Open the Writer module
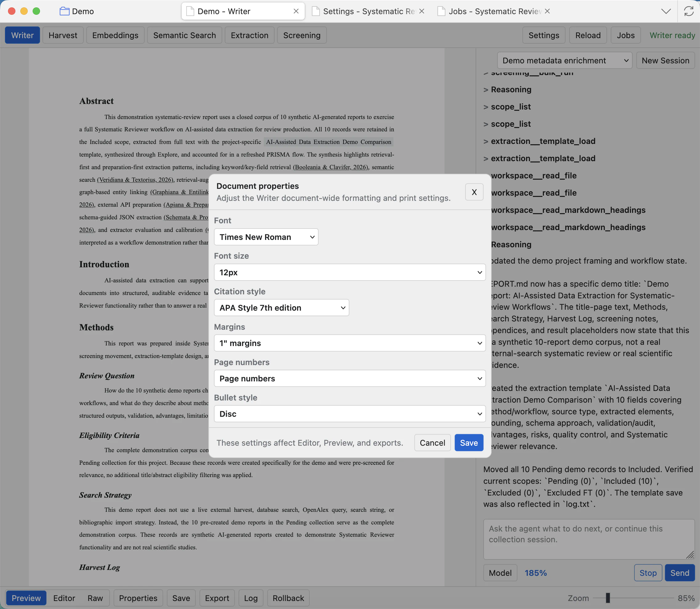This screenshot has height=609, width=700. click(x=22, y=35)
